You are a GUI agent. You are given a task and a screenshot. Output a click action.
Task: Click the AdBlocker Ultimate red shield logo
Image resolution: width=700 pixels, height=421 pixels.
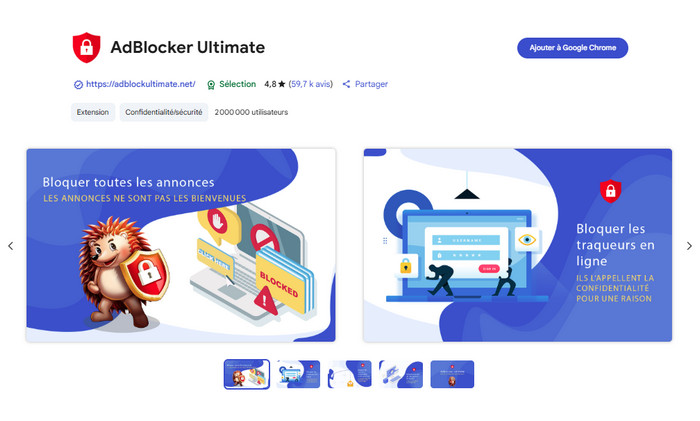click(x=86, y=47)
